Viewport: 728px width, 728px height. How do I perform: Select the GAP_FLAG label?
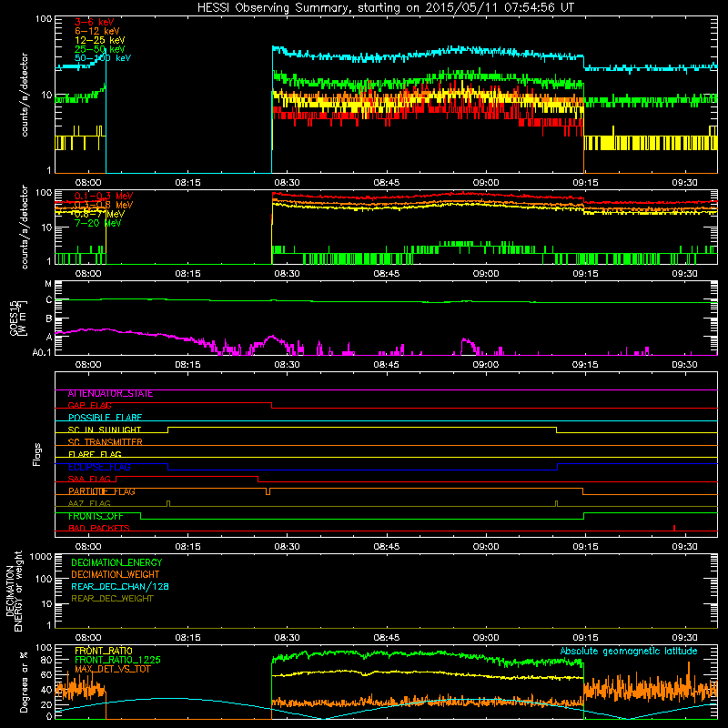[x=89, y=406]
